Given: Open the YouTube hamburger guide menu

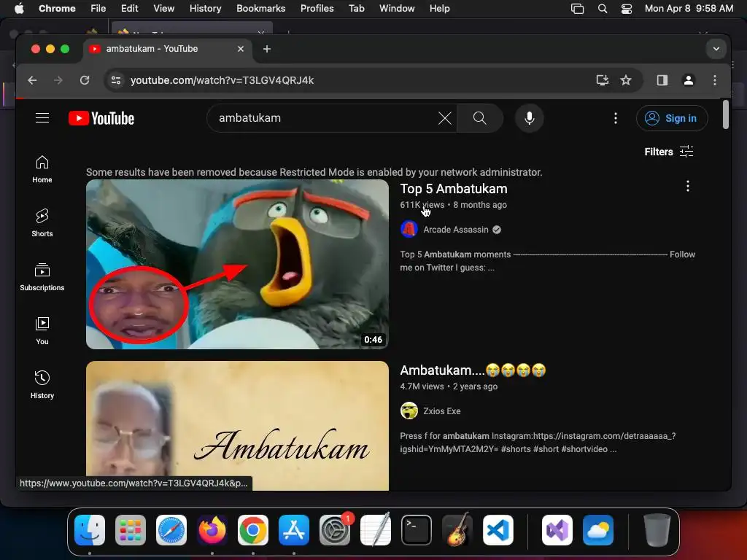Looking at the screenshot, I should 42,117.
